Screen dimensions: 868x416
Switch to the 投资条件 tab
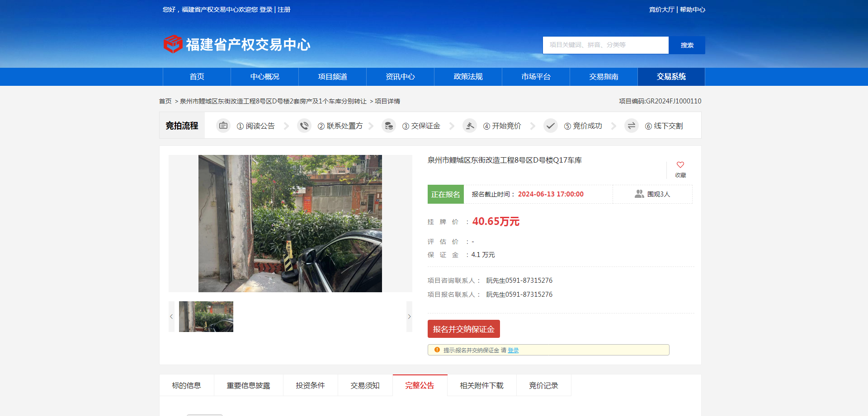coord(311,385)
